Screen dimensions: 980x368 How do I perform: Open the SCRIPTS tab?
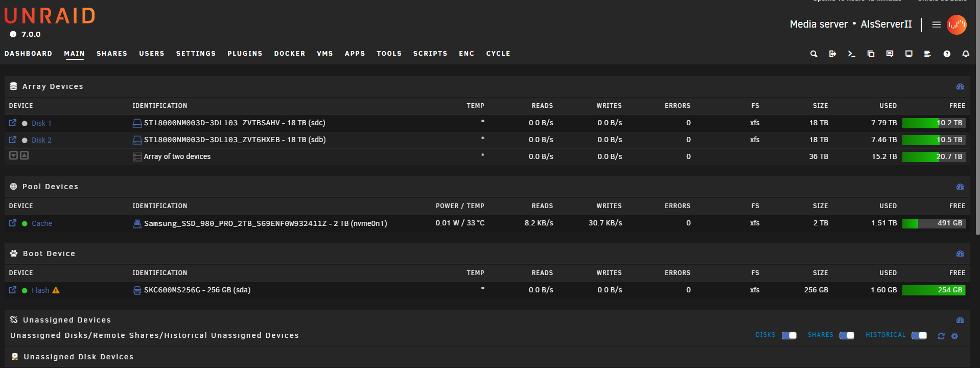click(x=430, y=53)
